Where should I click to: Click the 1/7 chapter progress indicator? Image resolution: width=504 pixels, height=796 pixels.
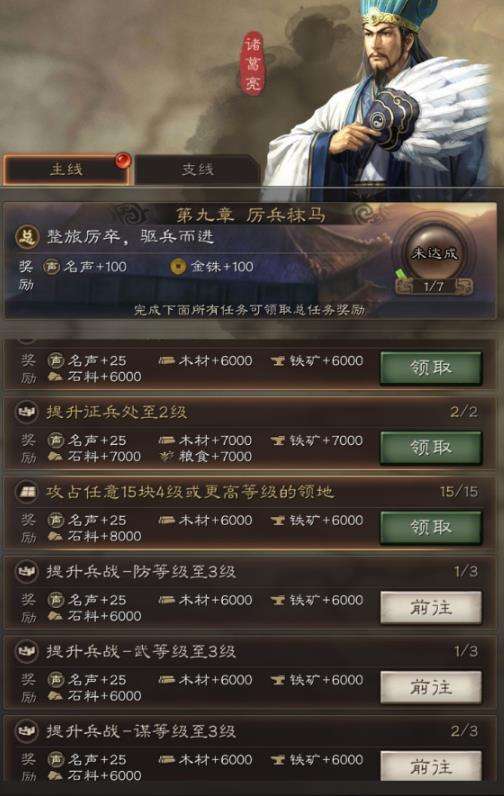coord(434,287)
